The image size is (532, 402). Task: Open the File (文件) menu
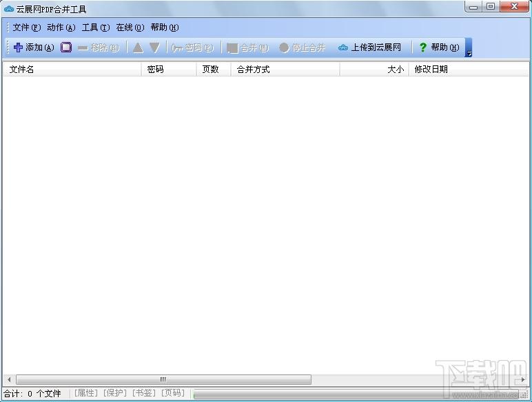click(26, 28)
